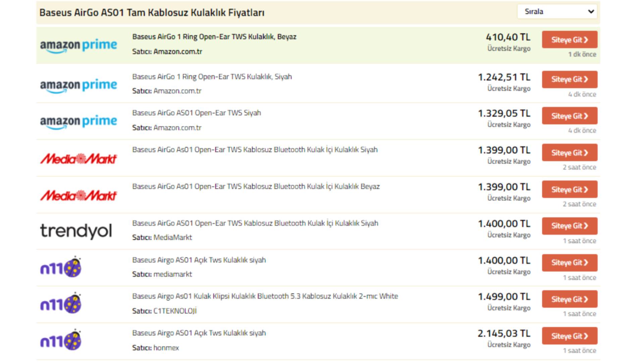This screenshot has width=644, height=362.
Task: Click MediaMarkt logo in Siyah 1.399,00 TL row
Action: coord(78,159)
